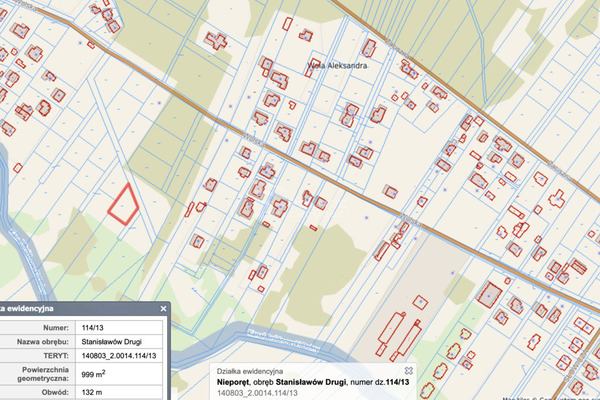This screenshot has height=400, width=600.
Task: Select the red highlighted parcel on map
Action: click(x=123, y=204)
